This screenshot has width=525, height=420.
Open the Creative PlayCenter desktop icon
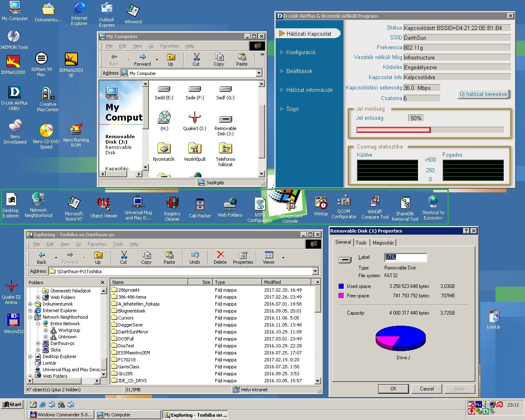pyautogui.click(x=48, y=99)
